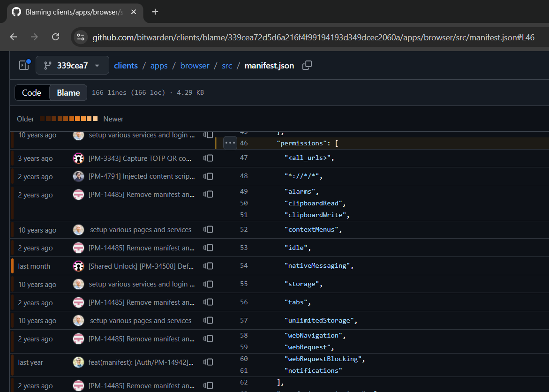
Task: Click the "<all_urls>" code string
Action: click(308, 158)
